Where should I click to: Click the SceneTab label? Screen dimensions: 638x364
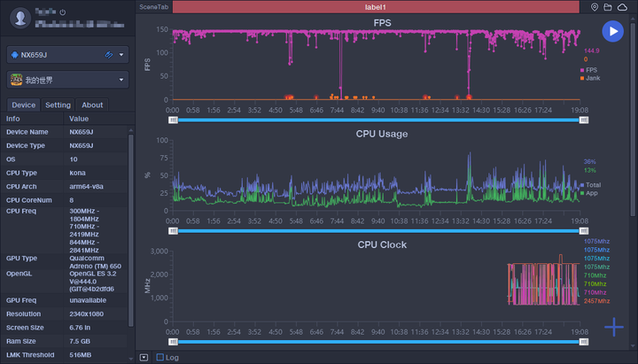[x=154, y=7]
